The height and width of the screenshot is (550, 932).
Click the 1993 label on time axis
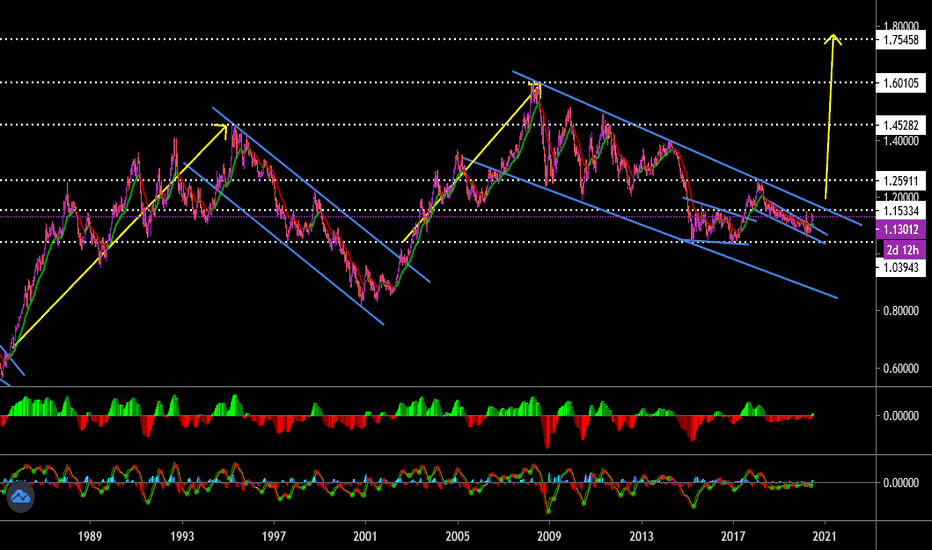click(x=182, y=536)
